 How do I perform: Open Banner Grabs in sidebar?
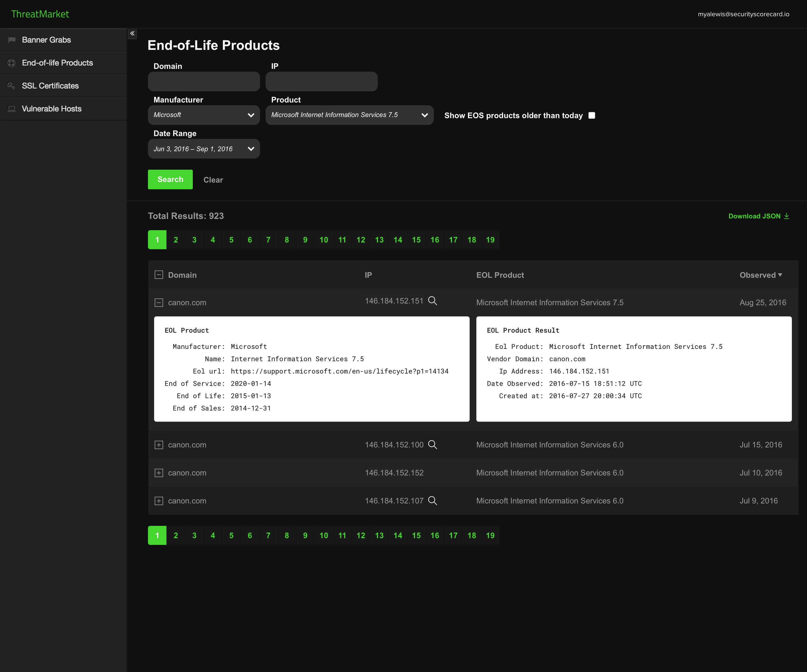point(63,40)
